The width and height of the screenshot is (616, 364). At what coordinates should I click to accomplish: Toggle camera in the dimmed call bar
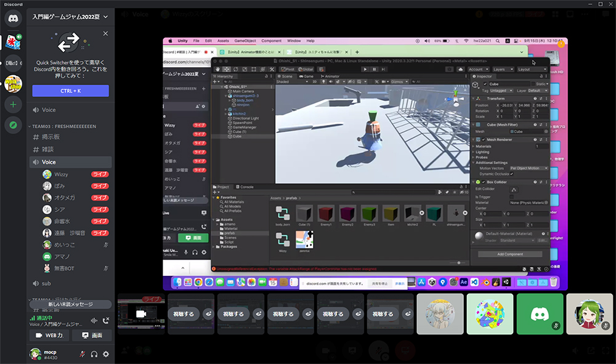pyautogui.click(x=326, y=350)
